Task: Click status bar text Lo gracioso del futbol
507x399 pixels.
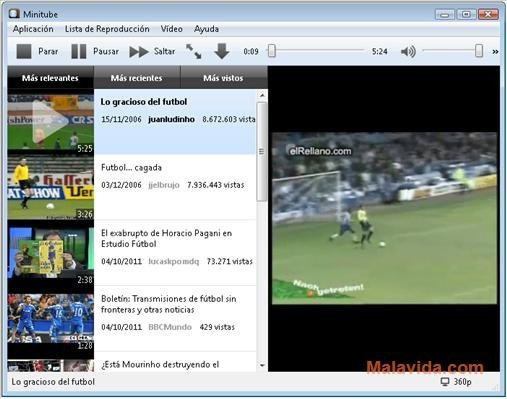Action: tap(53, 382)
